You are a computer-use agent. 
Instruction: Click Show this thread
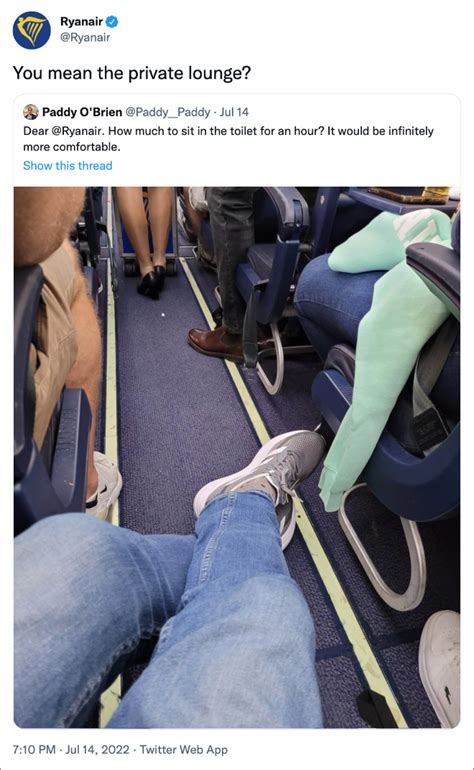(68, 165)
